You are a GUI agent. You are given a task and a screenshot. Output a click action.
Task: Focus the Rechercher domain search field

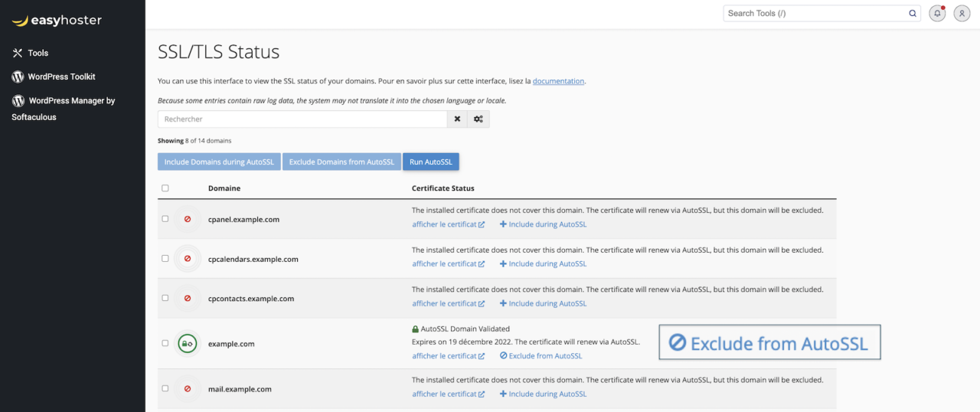coord(302,119)
